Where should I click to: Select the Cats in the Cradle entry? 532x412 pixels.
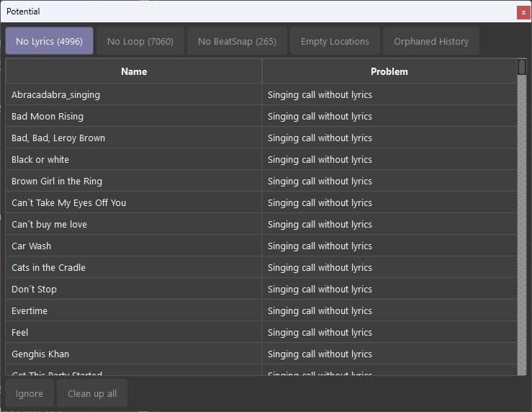(48, 267)
